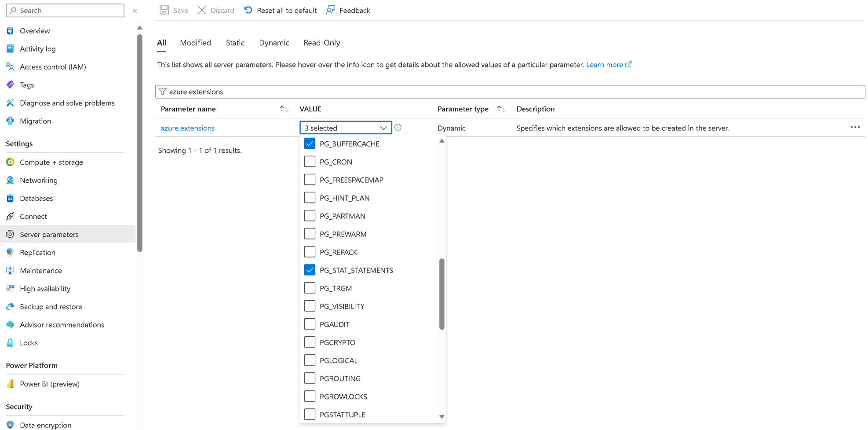
Task: Enable the PGAUDIT checkbox
Action: coord(310,324)
